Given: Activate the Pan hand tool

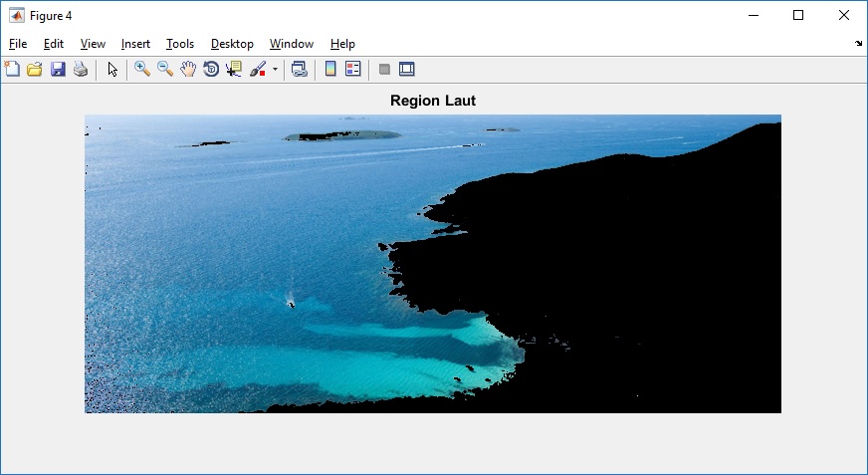Looking at the screenshot, I should (188, 69).
